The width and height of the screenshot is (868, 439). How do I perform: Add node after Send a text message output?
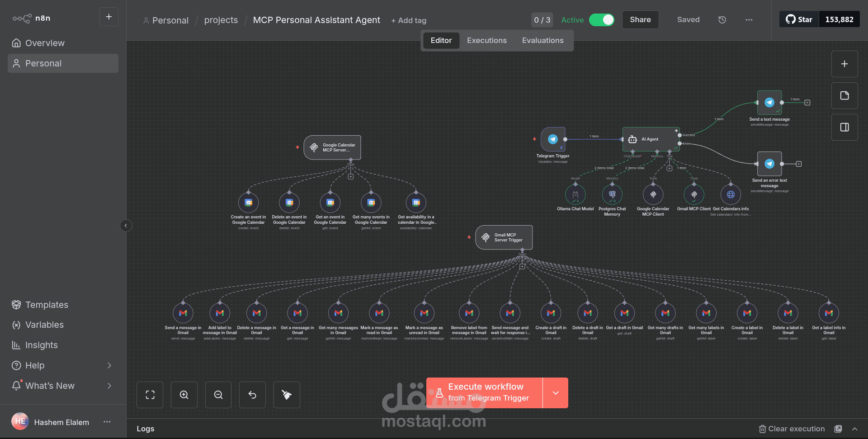click(x=807, y=103)
